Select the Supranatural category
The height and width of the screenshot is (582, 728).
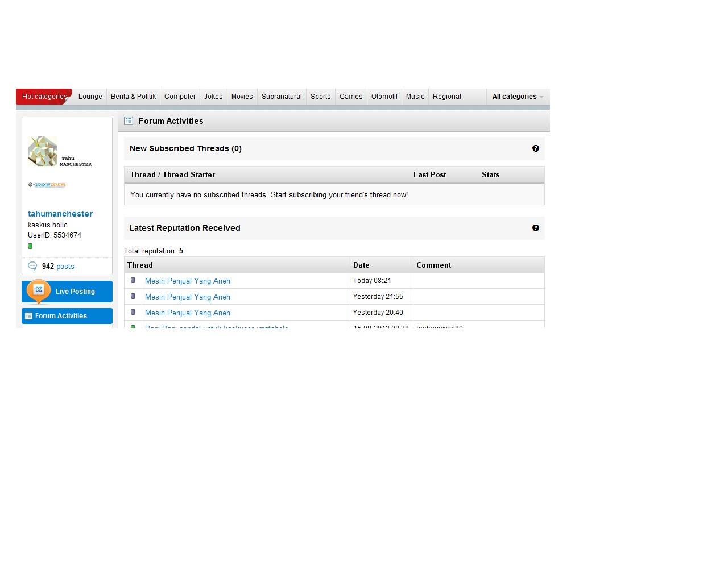[282, 97]
